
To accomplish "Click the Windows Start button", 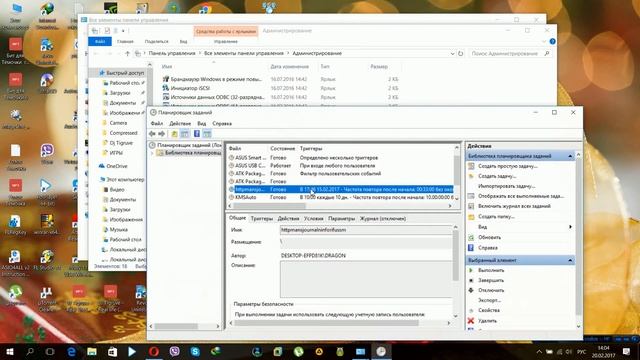I will coord(10,351).
